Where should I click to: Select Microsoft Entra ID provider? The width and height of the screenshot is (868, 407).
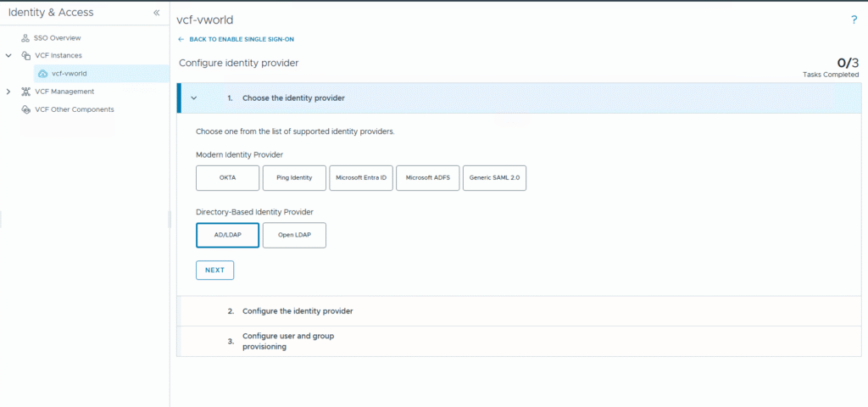[361, 178]
